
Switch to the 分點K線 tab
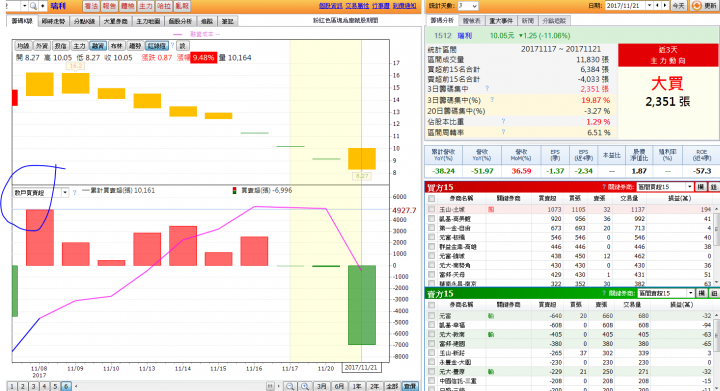[x=84, y=21]
